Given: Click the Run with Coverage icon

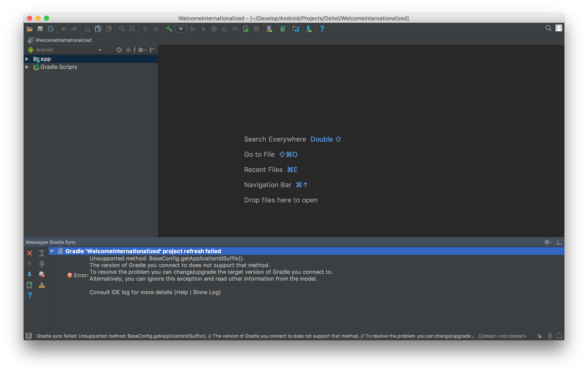Looking at the screenshot, I should (225, 29).
